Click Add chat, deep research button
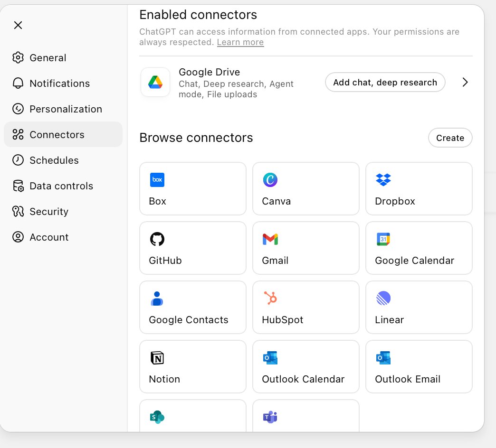 pos(385,82)
